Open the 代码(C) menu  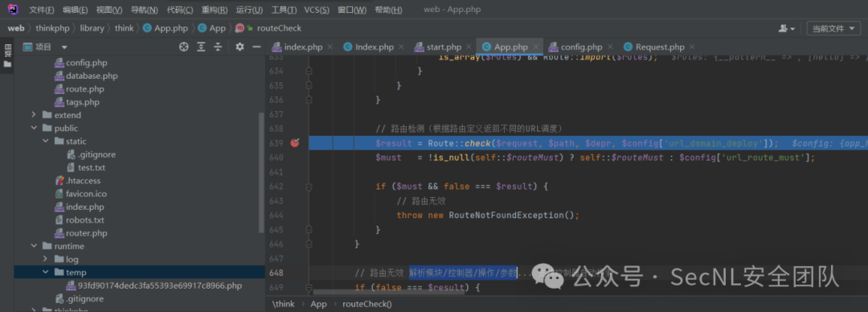click(x=180, y=10)
